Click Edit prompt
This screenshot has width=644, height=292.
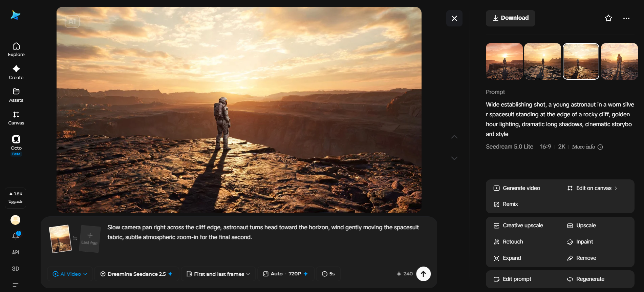(512, 279)
